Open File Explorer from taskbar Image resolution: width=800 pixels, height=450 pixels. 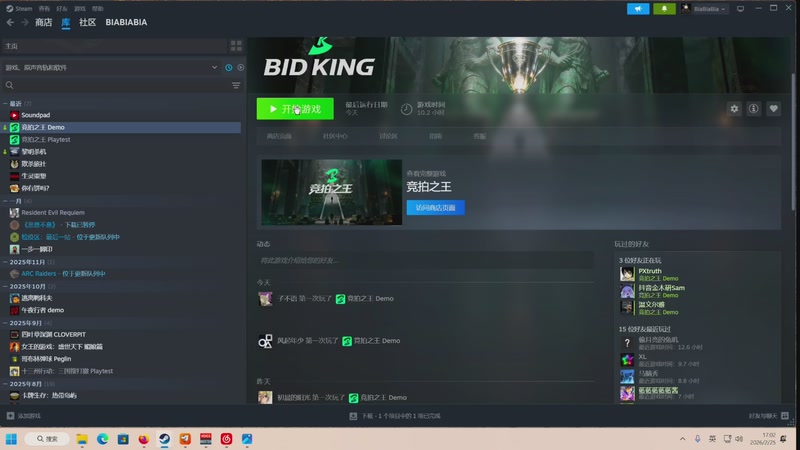[82, 439]
